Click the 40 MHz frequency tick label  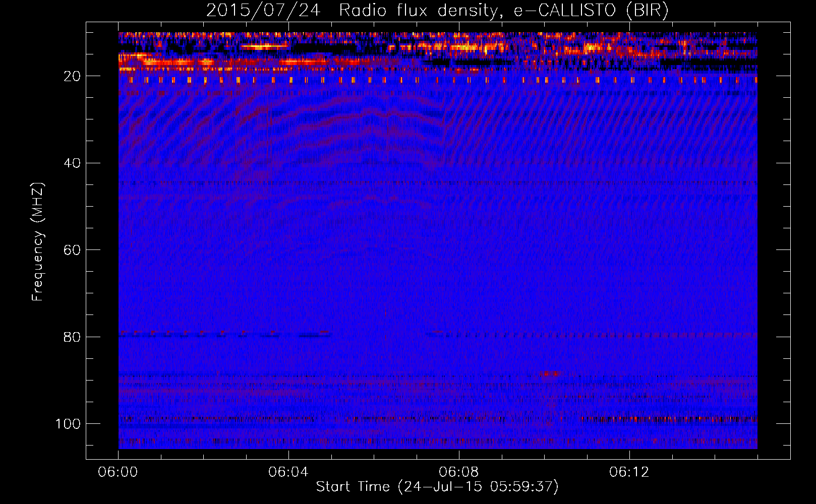(72, 163)
